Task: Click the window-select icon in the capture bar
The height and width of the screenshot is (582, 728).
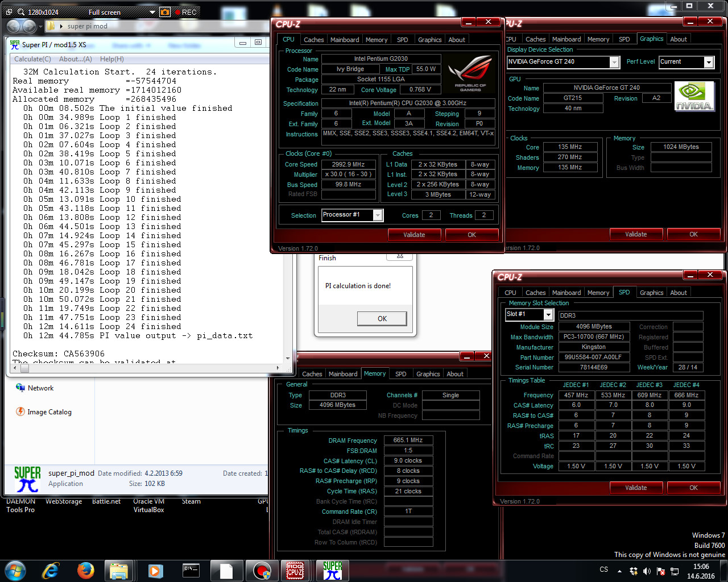Action: [9, 11]
